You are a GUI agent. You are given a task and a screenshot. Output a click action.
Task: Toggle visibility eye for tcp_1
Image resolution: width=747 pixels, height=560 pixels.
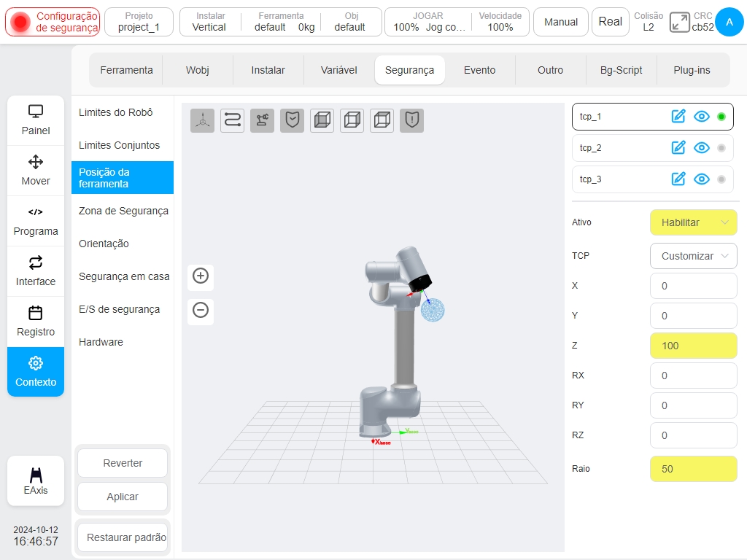click(x=701, y=116)
